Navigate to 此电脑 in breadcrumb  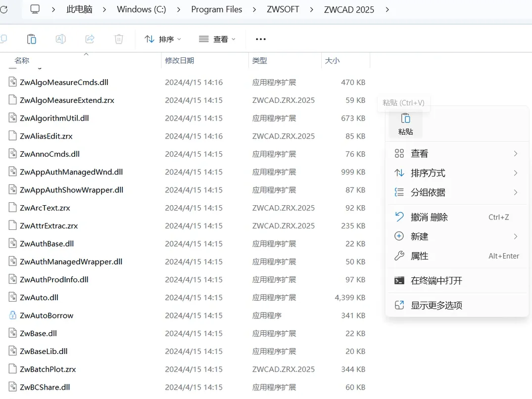[x=79, y=9]
